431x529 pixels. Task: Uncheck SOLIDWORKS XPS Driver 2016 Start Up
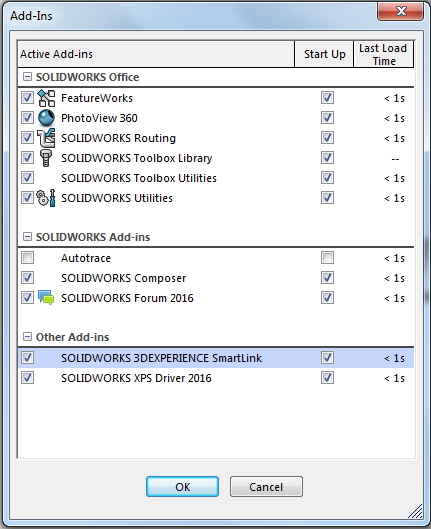coord(327,378)
